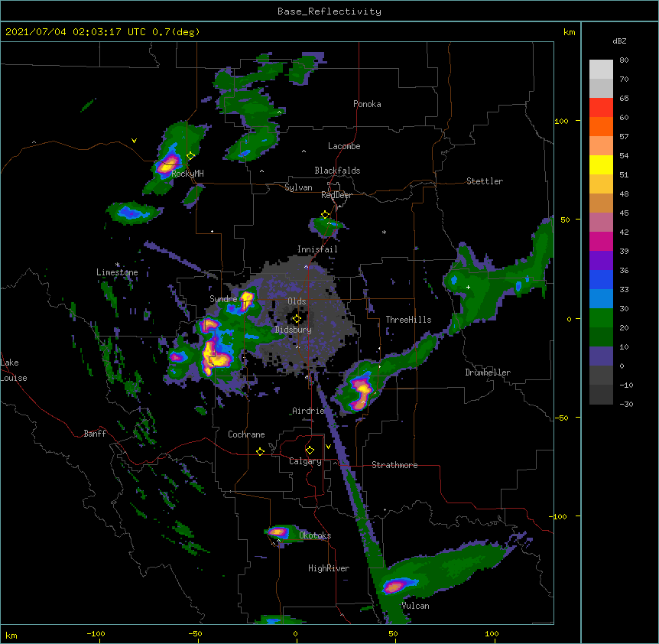Click the yellow diamond marker south of RedDeer
The height and width of the screenshot is (644, 659).
coord(325,215)
